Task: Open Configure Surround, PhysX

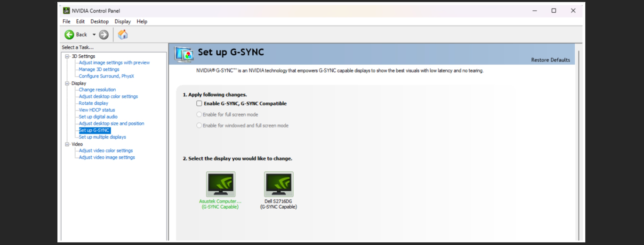Action: coord(106,76)
